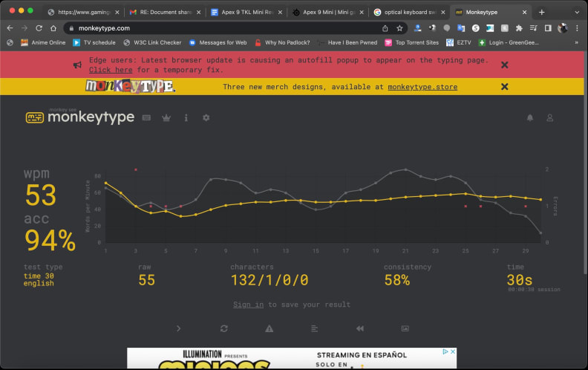Switch to the 'optical keyboard sw' Google tab

409,12
